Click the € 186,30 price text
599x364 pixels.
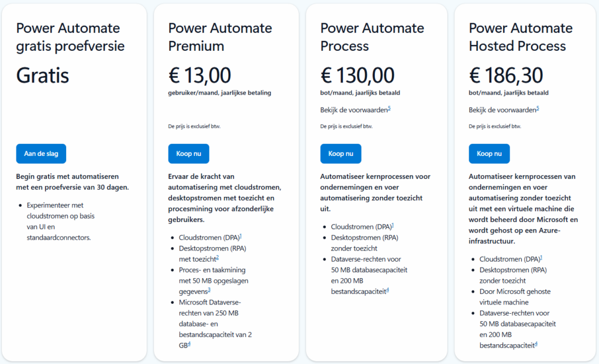click(506, 75)
